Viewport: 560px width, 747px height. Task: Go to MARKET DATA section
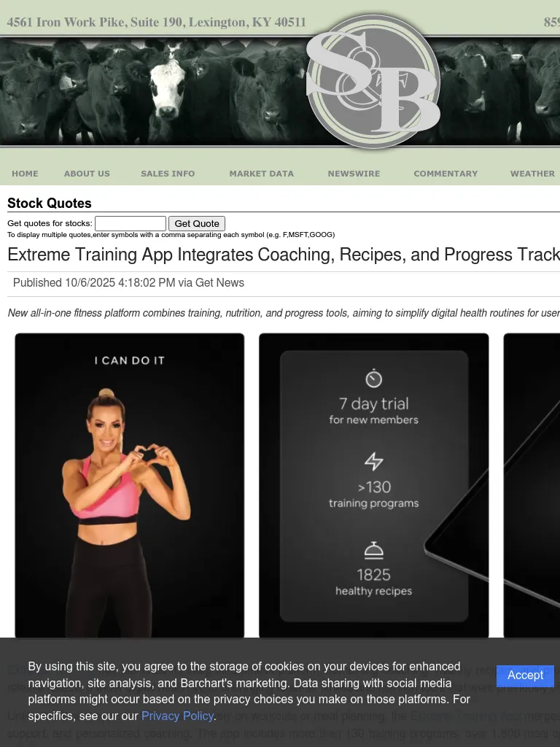click(261, 174)
